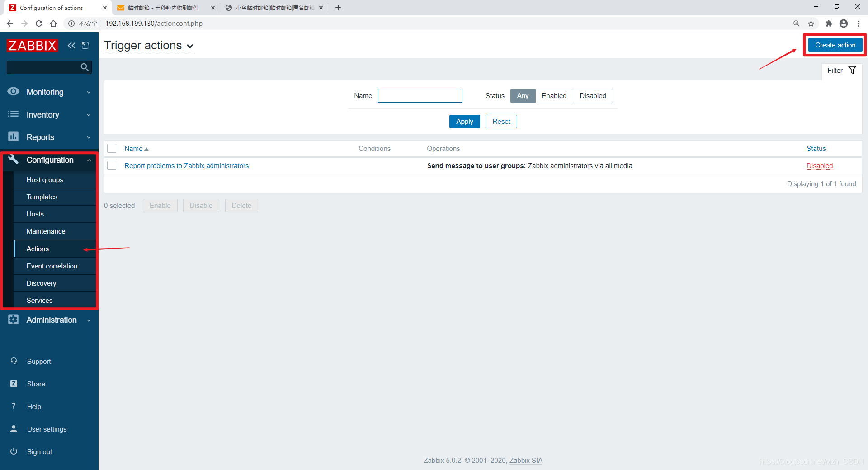868x470 pixels.
Task: Click the browser home icon
Action: point(53,23)
